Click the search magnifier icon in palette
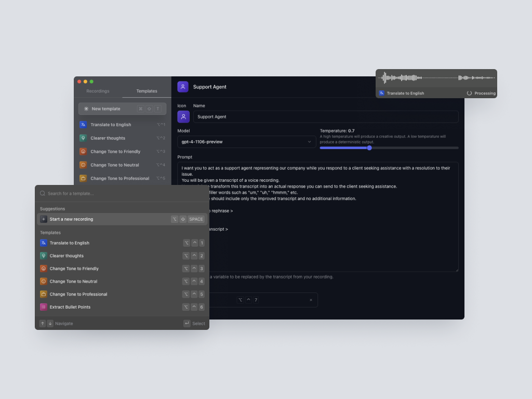532x399 pixels. click(43, 193)
